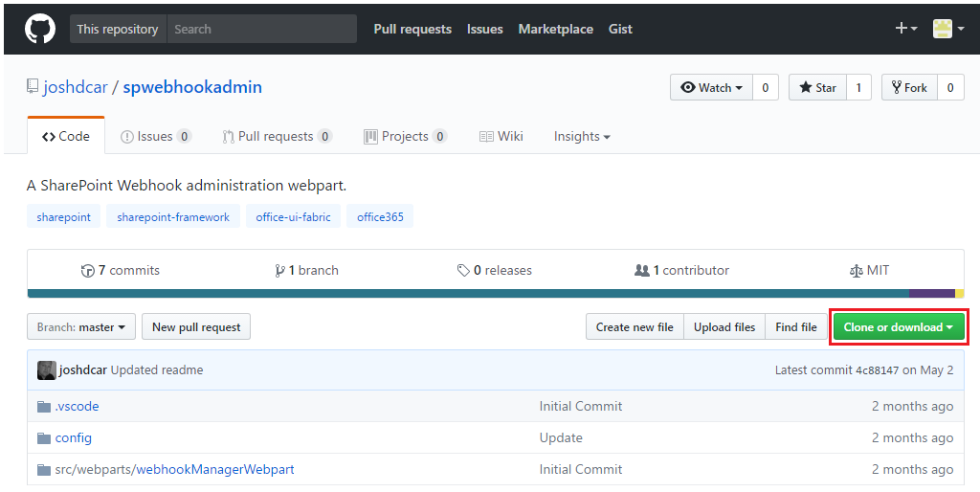
Task: Click the yellow language bar segment
Action: tap(959, 293)
